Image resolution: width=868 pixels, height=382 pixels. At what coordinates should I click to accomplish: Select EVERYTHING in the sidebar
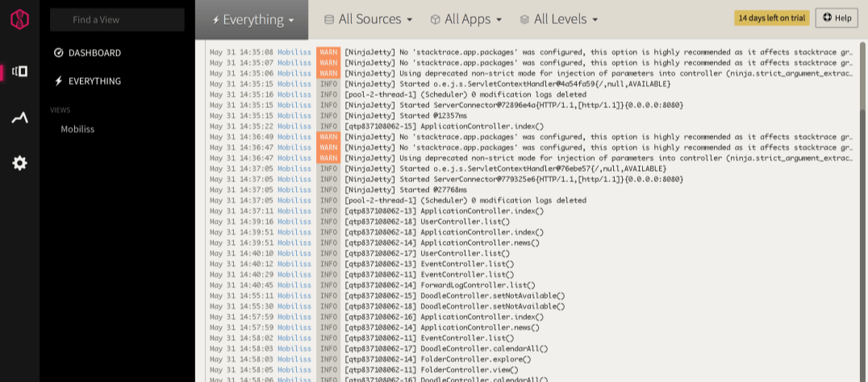[94, 81]
